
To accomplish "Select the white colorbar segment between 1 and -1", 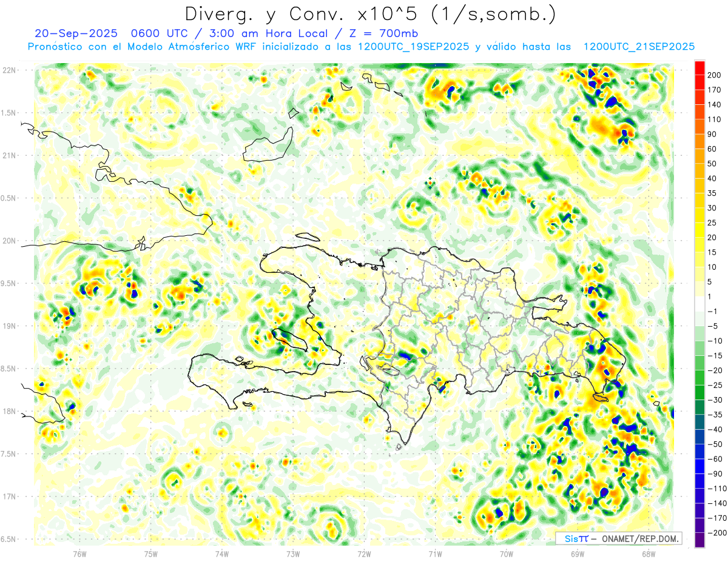I will 699,304.
